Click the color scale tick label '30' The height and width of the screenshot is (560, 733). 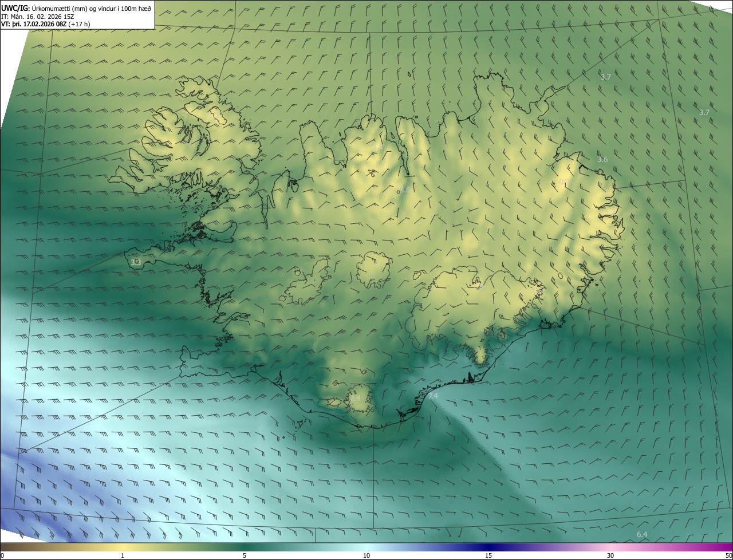pos(610,556)
